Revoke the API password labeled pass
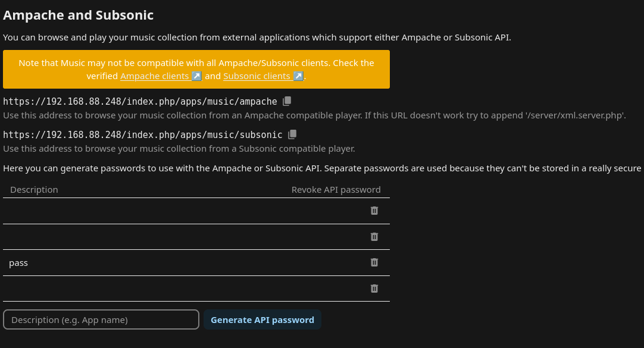This screenshot has height=348, width=644. pyautogui.click(x=374, y=262)
